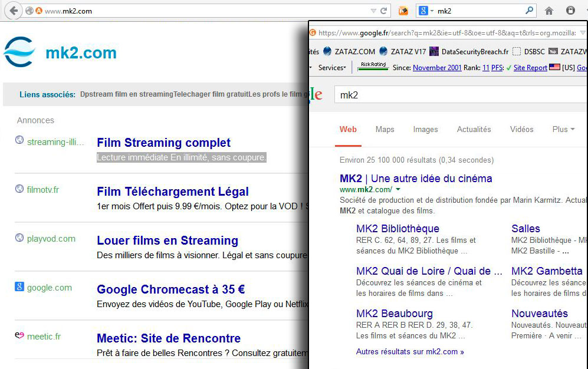Open DataSecurityBreach.fr bookmark
The image size is (588, 369).
[469, 51]
